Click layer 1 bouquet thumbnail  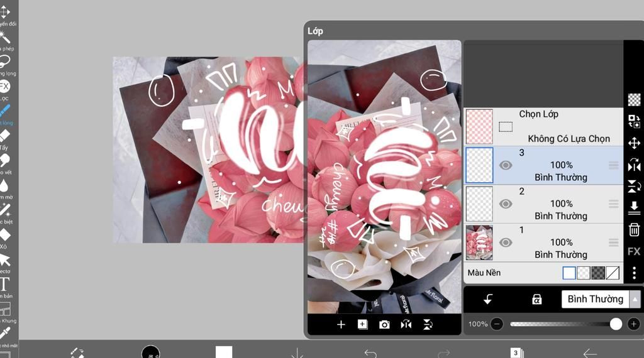[479, 242]
